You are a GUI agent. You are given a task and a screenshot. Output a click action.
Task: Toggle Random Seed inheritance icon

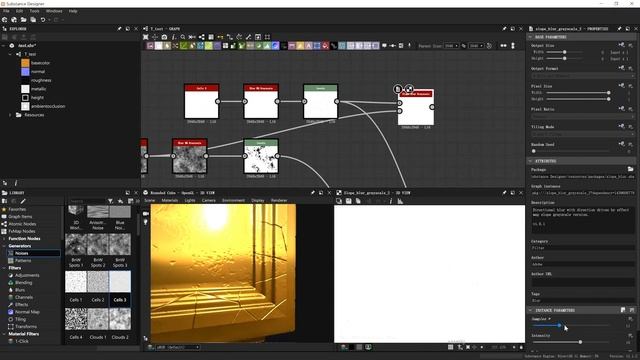pyautogui.click(x=621, y=144)
